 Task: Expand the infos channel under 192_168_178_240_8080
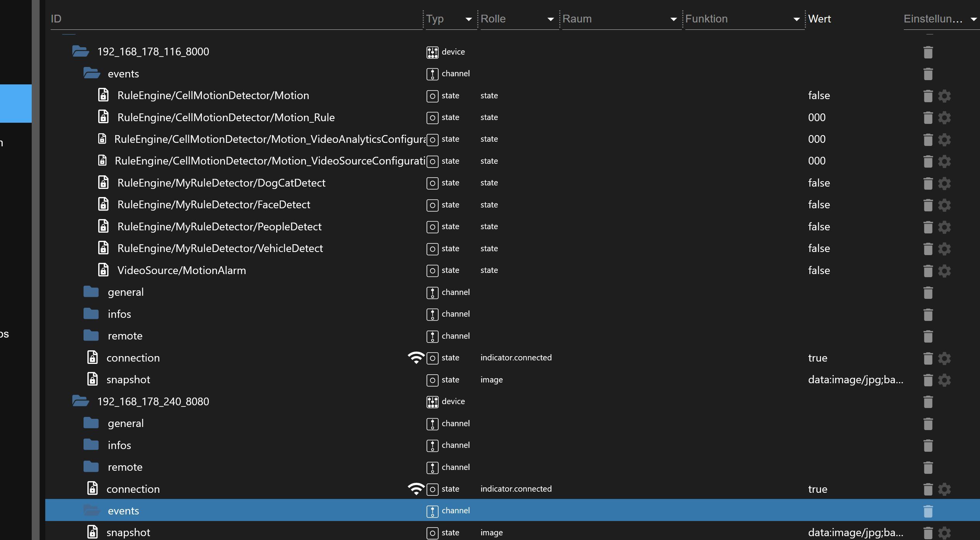[x=91, y=445]
